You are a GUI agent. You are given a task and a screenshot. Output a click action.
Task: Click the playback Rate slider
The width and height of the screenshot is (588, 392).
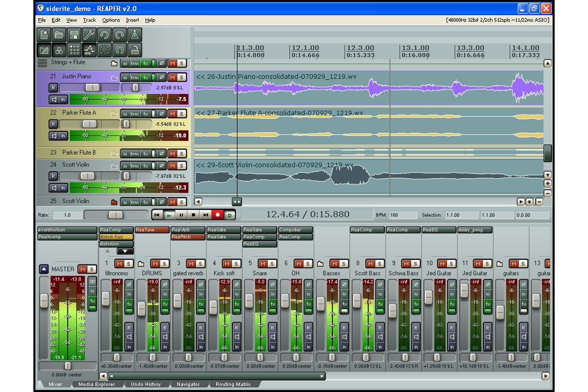click(x=116, y=215)
